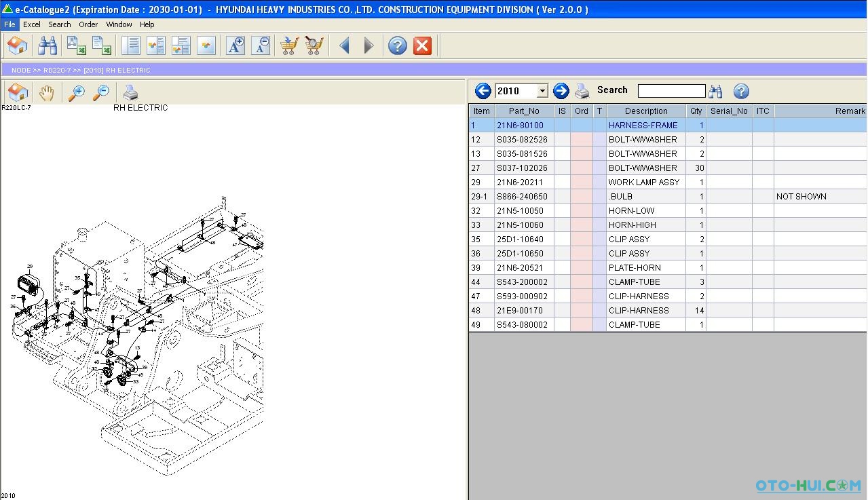
Task: Run the parts search with the binoculars icon
Action: point(715,91)
